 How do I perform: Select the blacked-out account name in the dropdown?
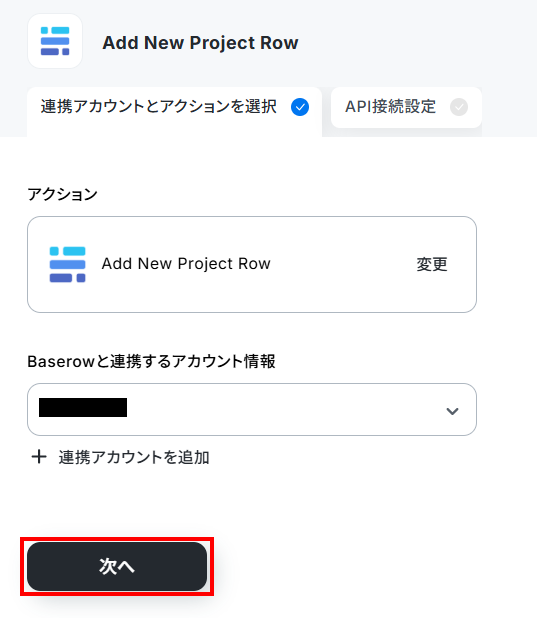tap(83, 408)
